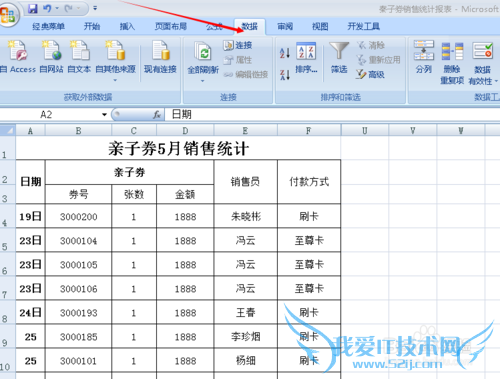Switch to the 插入 tab
The height and width of the screenshot is (379, 500).
point(127,26)
